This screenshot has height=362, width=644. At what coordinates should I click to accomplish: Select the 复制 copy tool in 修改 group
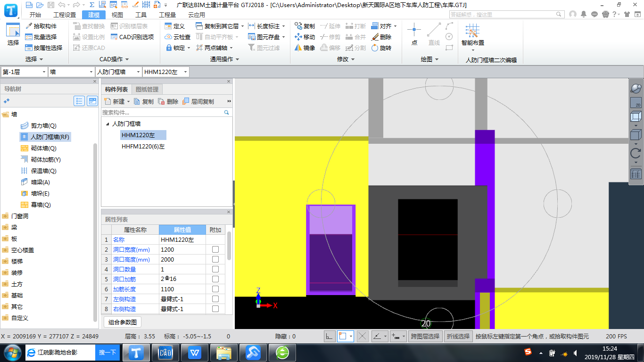pyautogui.click(x=305, y=26)
